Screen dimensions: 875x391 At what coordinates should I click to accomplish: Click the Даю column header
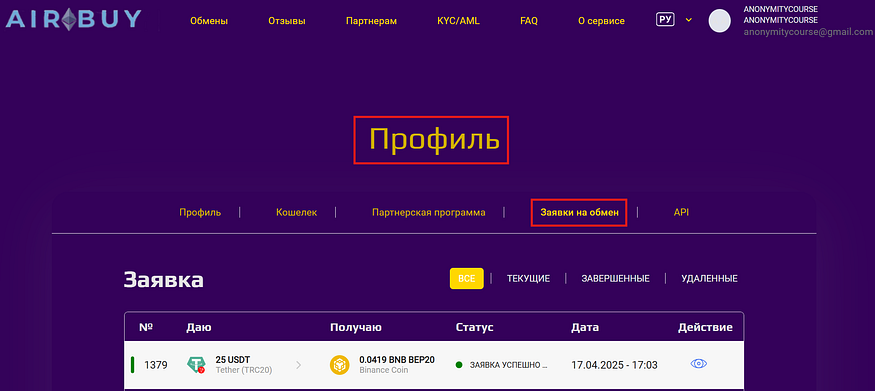point(199,327)
